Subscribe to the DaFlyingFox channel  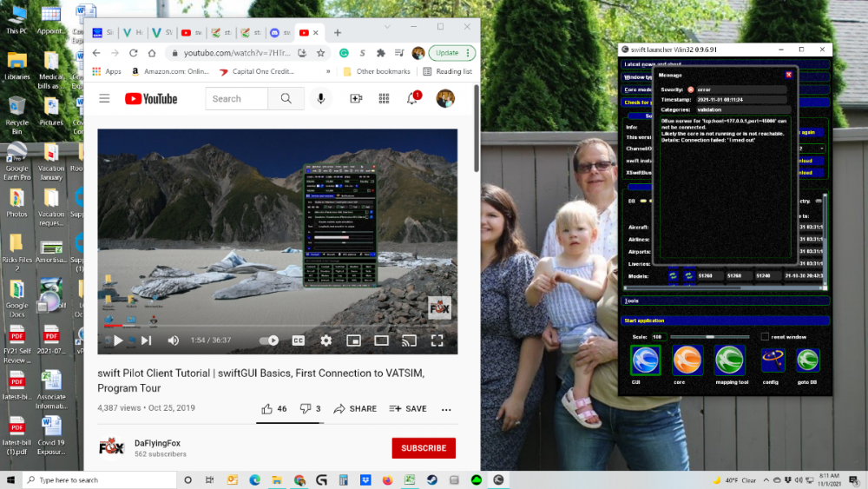tap(423, 448)
